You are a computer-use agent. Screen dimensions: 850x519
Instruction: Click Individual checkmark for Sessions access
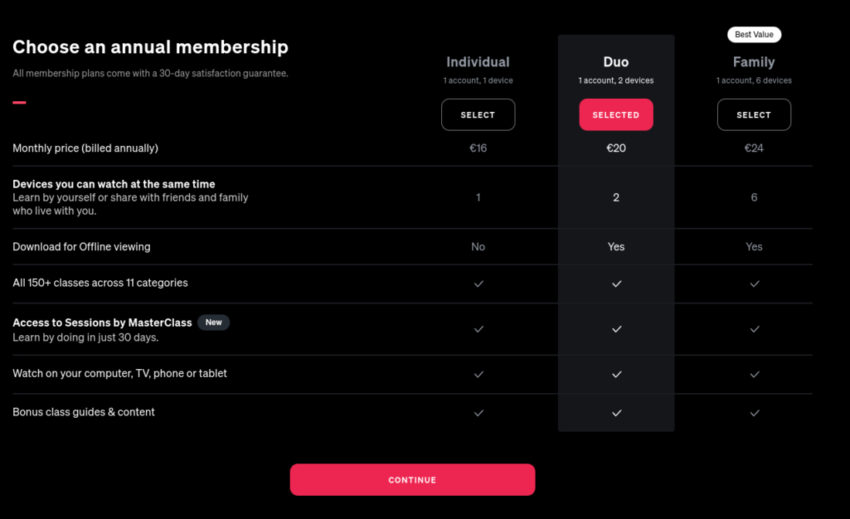click(478, 329)
